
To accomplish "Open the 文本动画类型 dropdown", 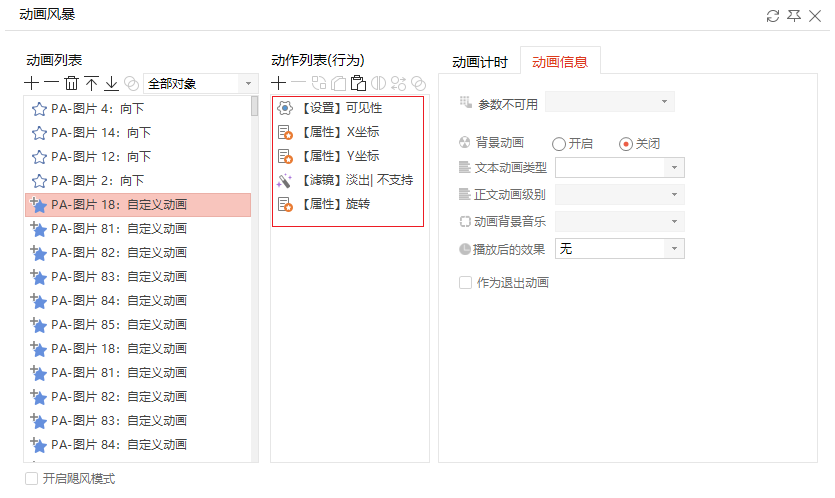I will 620,168.
